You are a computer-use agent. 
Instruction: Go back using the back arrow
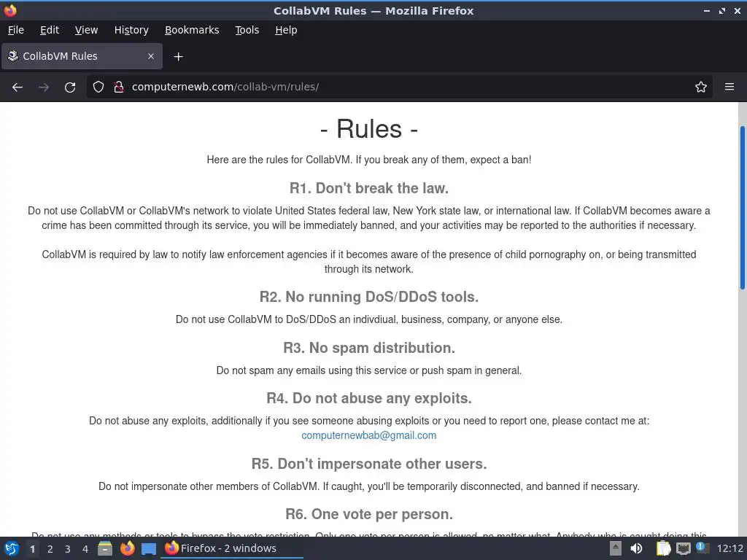click(18, 87)
